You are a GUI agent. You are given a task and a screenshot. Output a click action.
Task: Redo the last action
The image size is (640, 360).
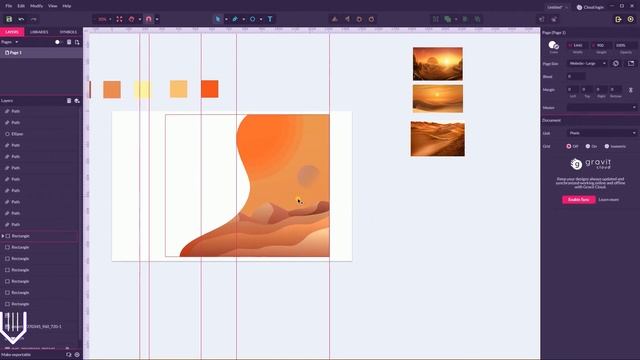(x=33, y=19)
